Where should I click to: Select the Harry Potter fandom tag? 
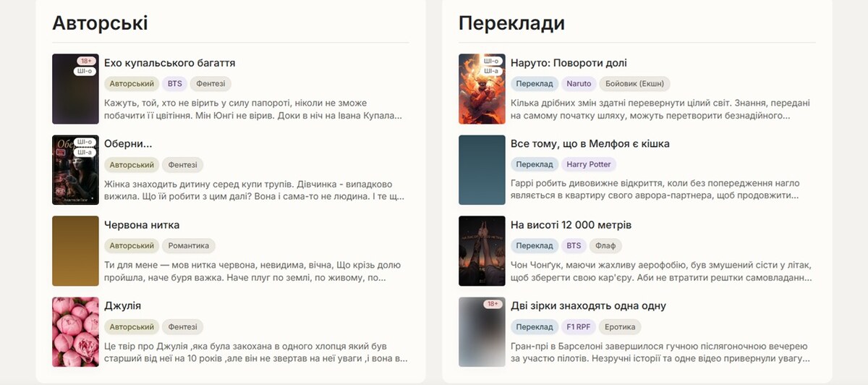coord(589,165)
